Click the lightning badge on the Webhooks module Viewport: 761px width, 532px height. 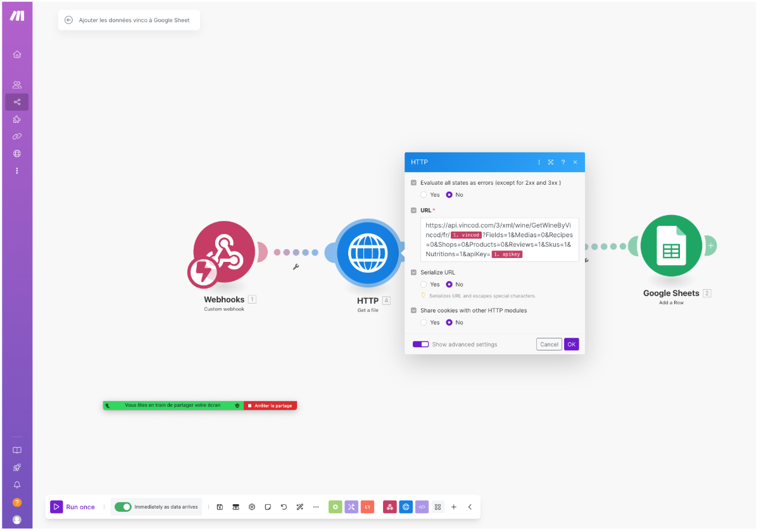coord(203,273)
